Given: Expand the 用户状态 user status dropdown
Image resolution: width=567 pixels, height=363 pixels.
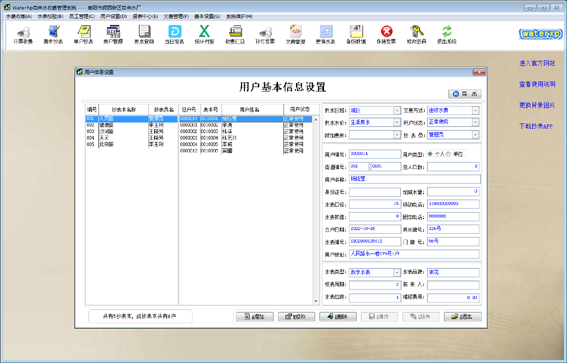Looking at the screenshot, I should [475, 122].
